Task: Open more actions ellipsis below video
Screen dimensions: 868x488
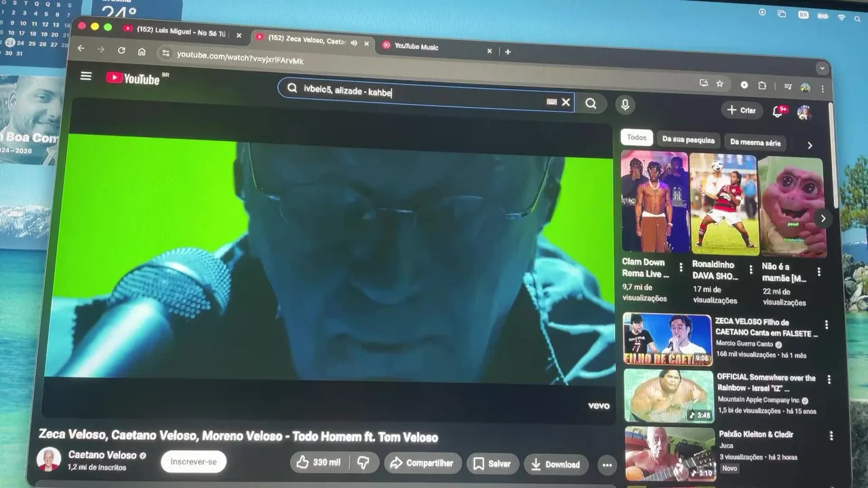Action: 607,465
